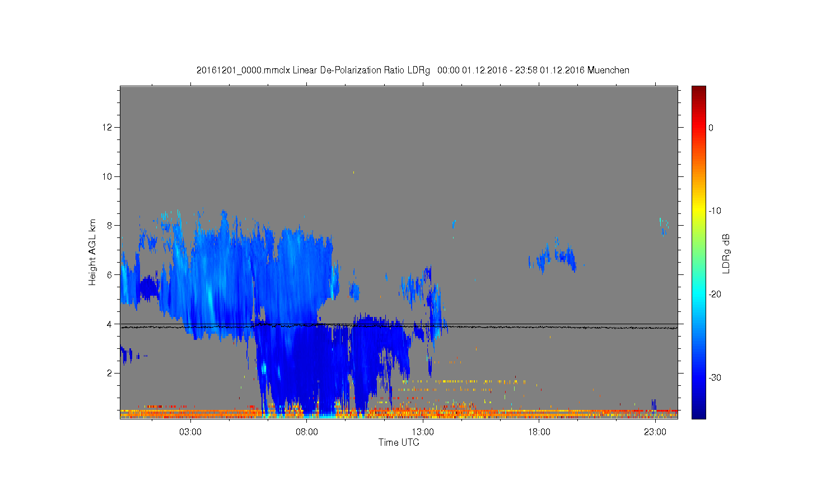
Task: Click the colorbar value -20
Action: [x=715, y=295]
